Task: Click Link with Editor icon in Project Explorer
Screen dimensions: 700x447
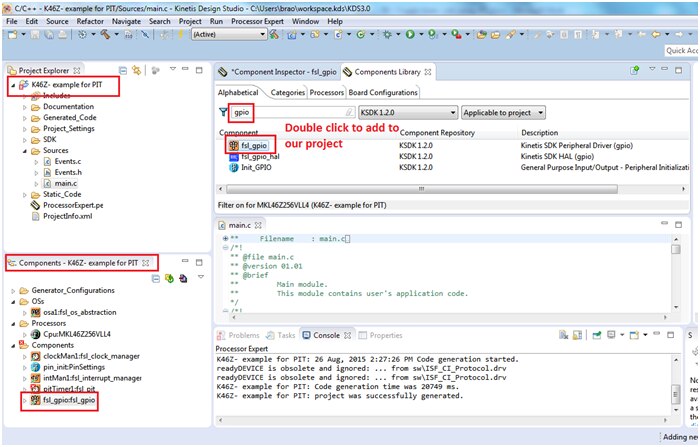Action: (137, 71)
